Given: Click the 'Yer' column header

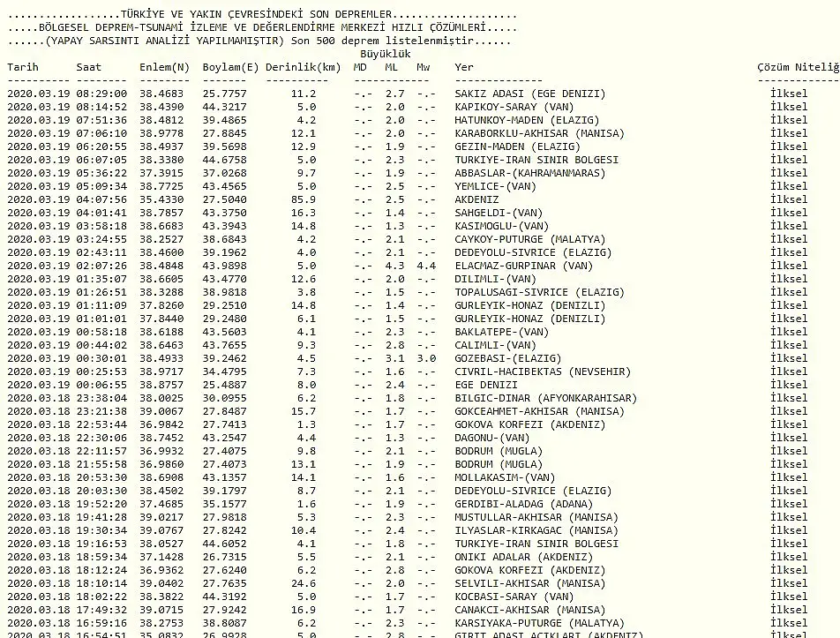Looking at the screenshot, I should (x=464, y=67).
